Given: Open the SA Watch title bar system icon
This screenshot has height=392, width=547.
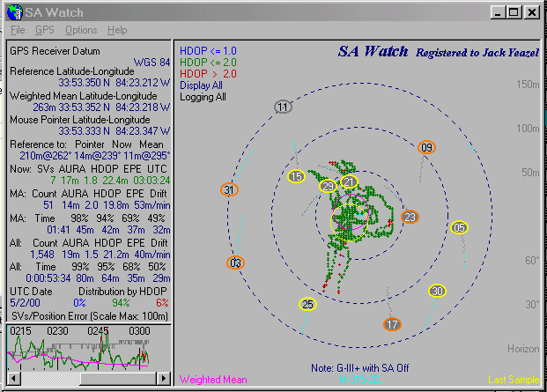Looking at the screenshot, I should click(x=13, y=12).
